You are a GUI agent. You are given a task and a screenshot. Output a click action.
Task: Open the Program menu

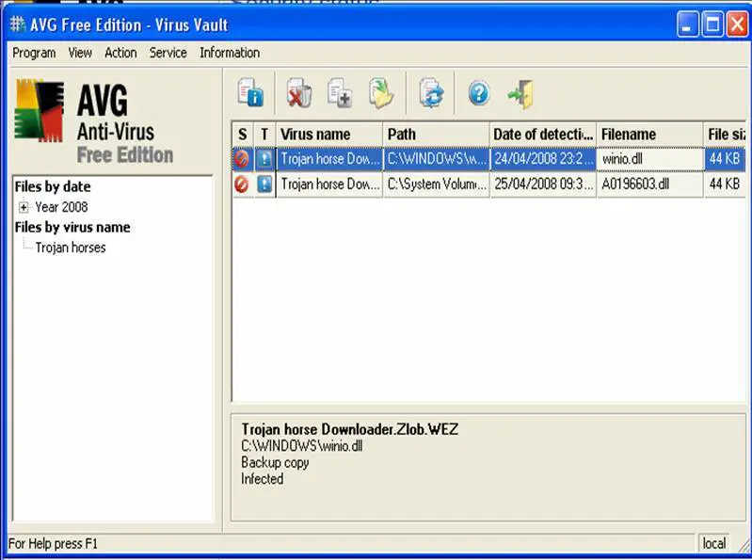click(34, 53)
